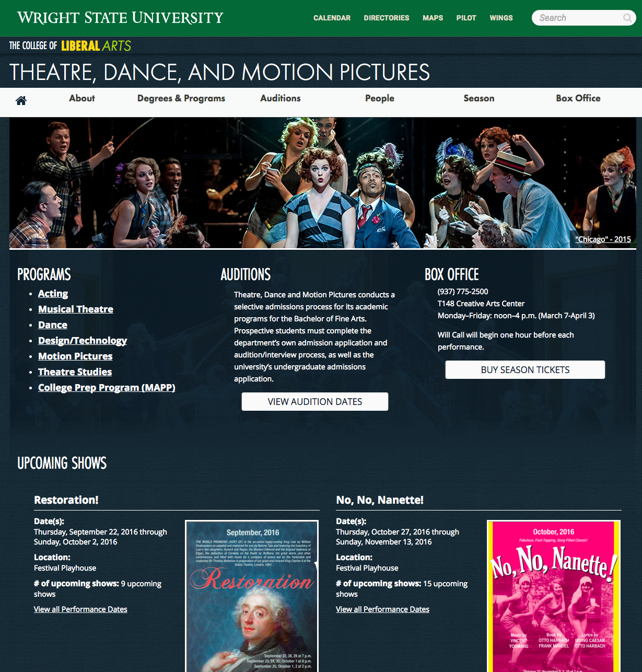
Task: Click the Wright State University logo
Action: point(120,18)
